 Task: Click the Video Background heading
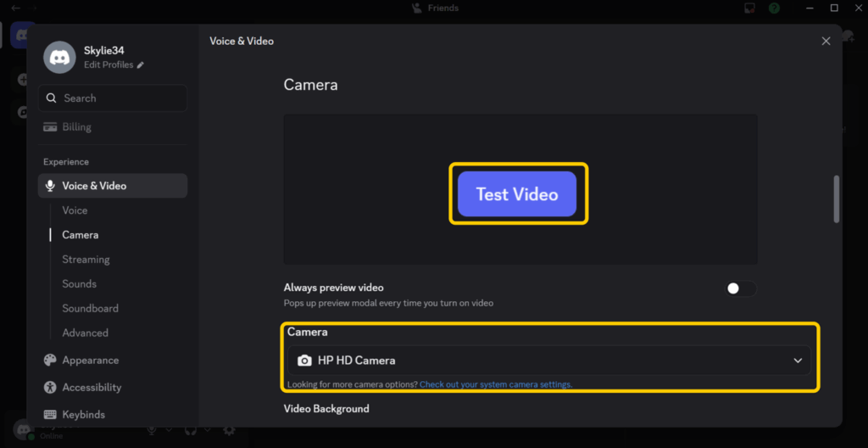click(x=326, y=409)
